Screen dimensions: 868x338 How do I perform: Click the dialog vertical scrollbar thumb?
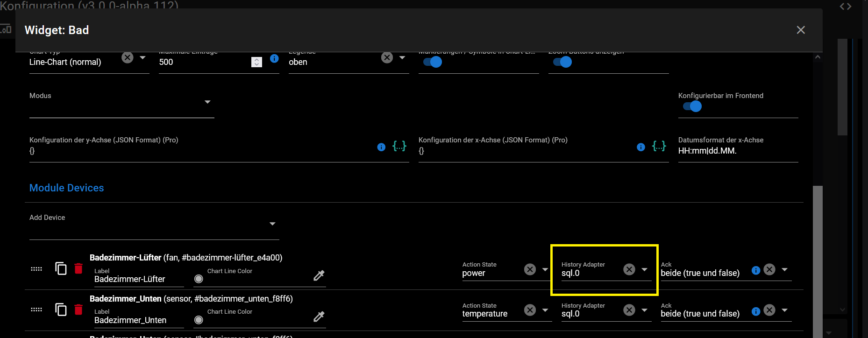tap(818, 261)
